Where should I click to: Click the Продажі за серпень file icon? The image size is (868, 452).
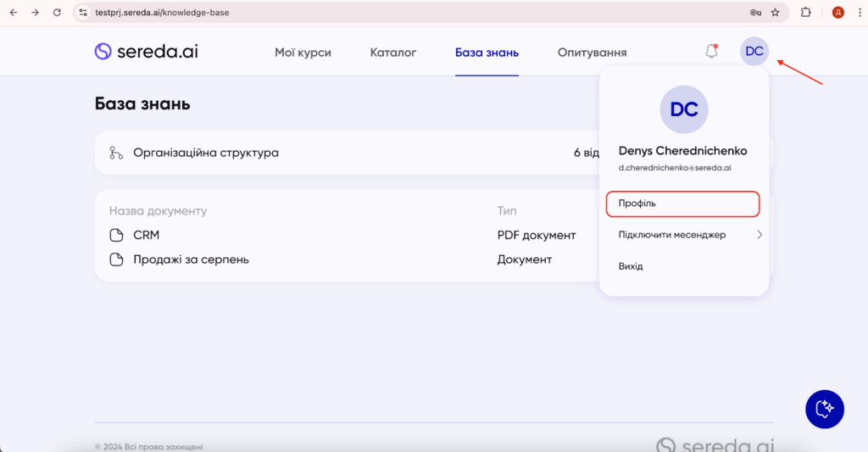click(x=116, y=259)
